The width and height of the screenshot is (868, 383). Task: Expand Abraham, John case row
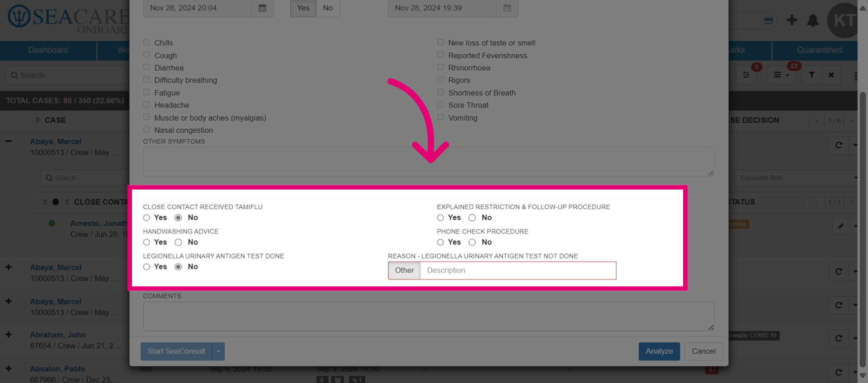[x=9, y=335]
